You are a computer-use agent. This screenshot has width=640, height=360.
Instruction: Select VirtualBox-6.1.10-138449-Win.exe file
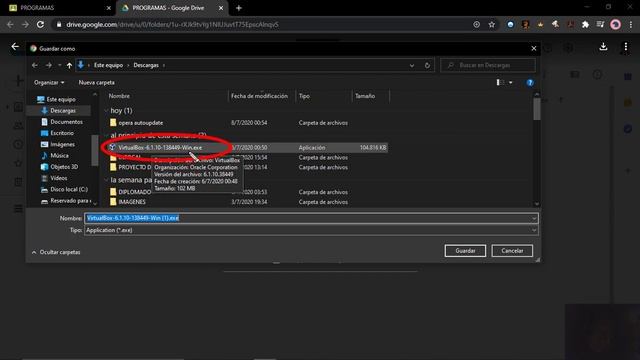(160, 147)
